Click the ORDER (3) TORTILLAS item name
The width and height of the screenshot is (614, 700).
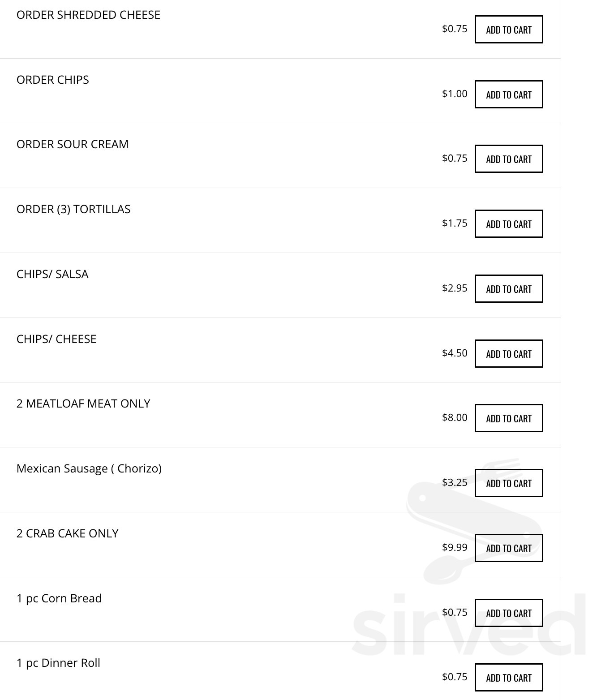[x=73, y=209]
